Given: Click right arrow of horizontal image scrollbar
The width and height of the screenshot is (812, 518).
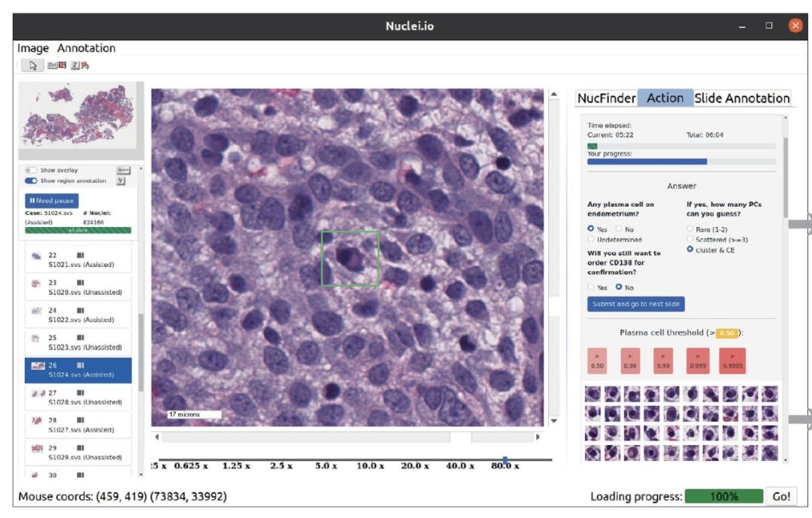Looking at the screenshot, I should pyautogui.click(x=537, y=437).
